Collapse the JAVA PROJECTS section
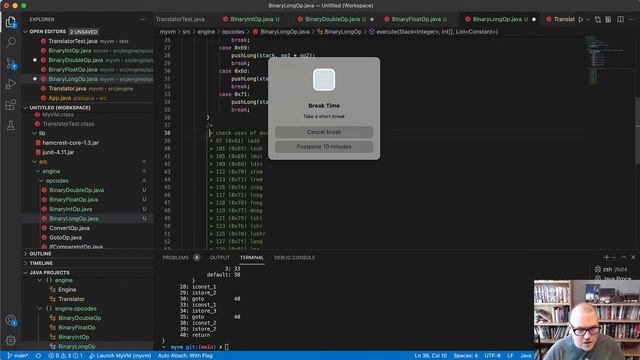This screenshot has width=640, height=360. [x=49, y=273]
